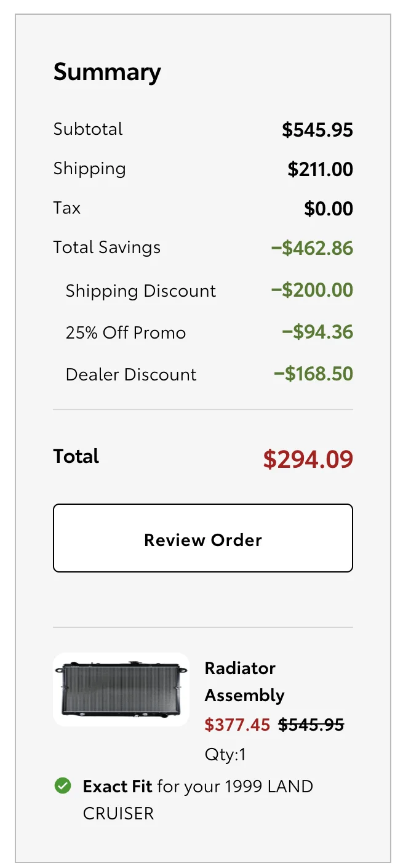
Task: Select the Total Savings row label
Action: point(107,247)
